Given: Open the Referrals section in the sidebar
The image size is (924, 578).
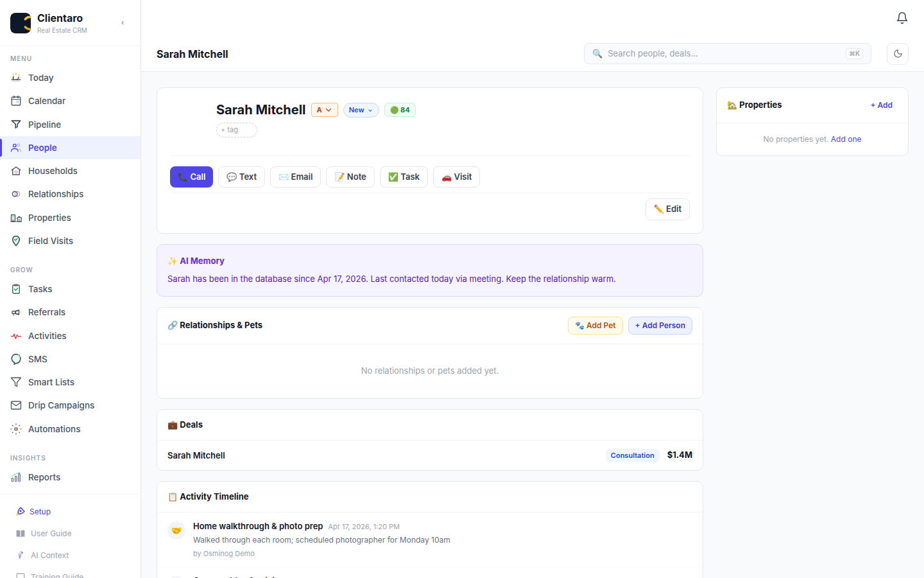Looking at the screenshot, I should click(46, 312).
